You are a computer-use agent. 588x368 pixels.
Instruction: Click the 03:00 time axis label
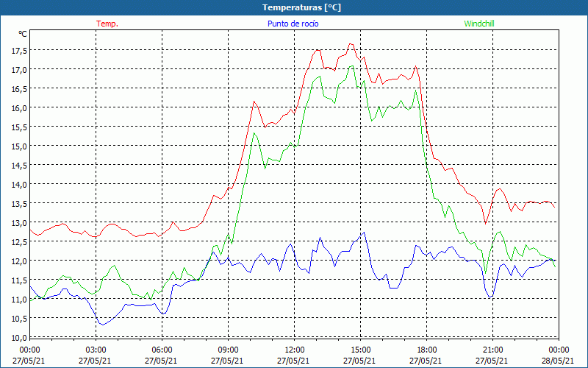click(96, 350)
